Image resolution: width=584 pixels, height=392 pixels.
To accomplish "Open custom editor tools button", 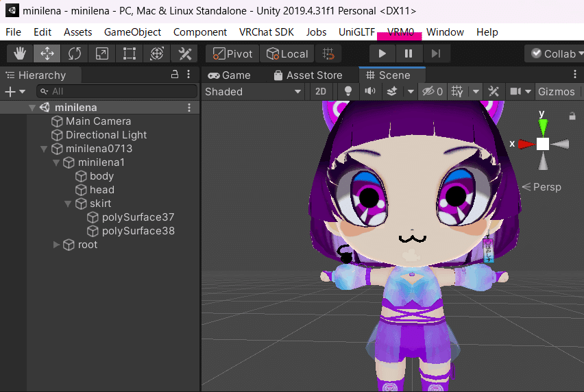I will point(184,53).
